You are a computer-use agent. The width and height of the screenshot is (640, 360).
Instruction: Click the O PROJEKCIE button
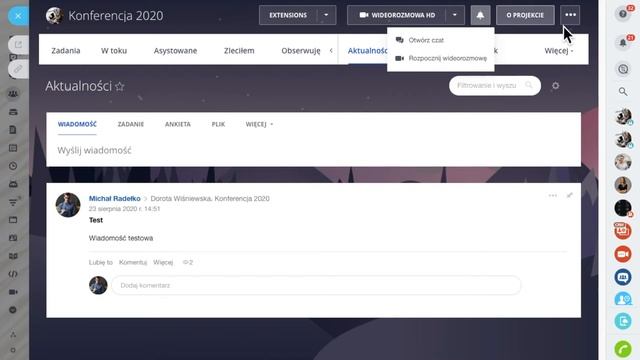coord(525,15)
